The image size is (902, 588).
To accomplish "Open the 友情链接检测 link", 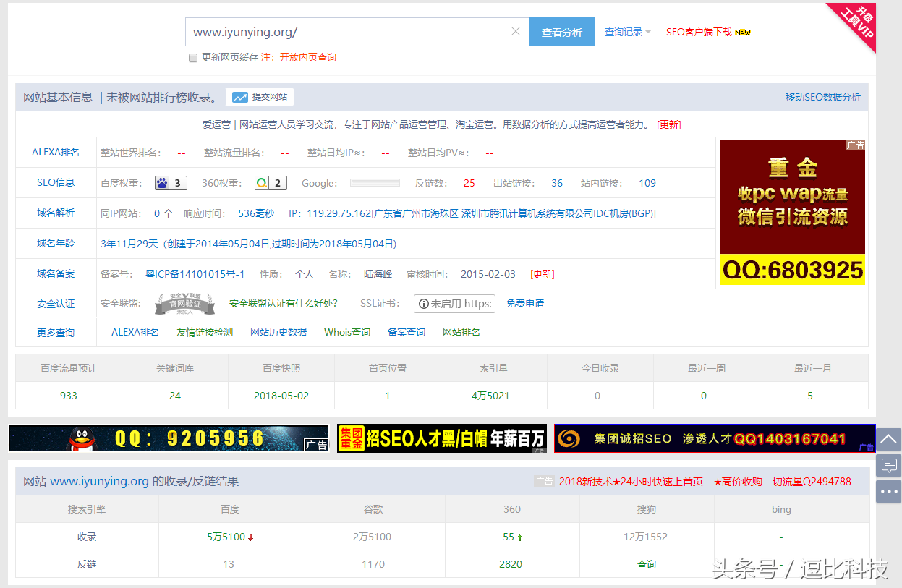I will coord(205,332).
